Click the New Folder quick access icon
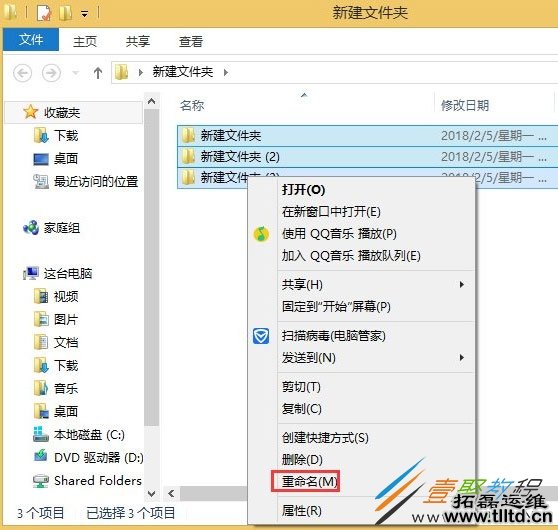The height and width of the screenshot is (530, 558). click(x=66, y=13)
